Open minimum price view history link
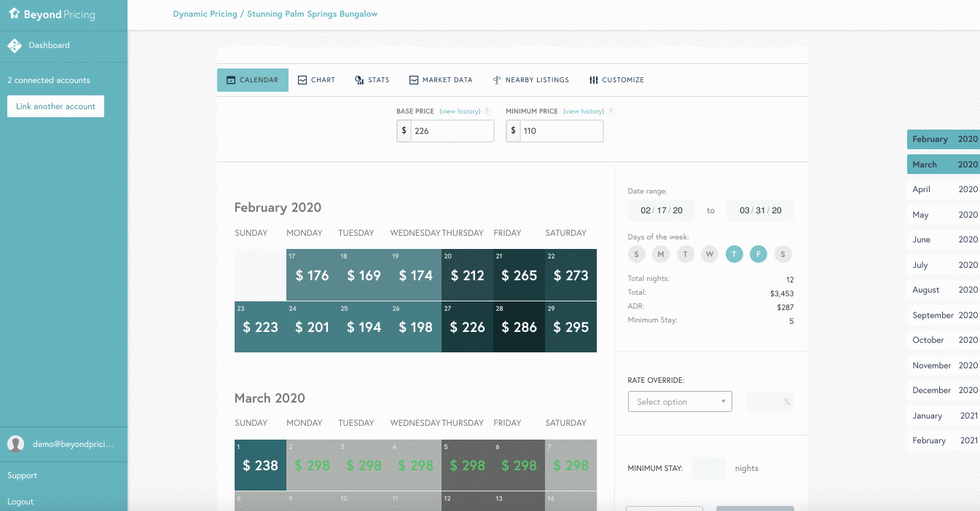 (584, 111)
